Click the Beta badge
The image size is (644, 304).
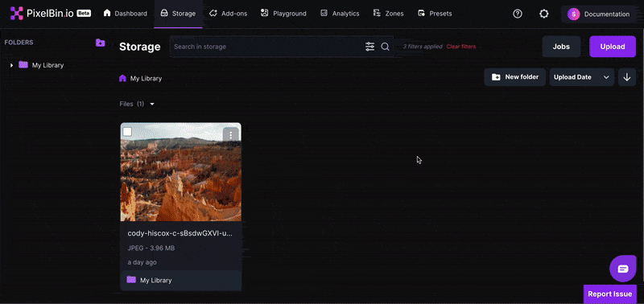(x=84, y=14)
